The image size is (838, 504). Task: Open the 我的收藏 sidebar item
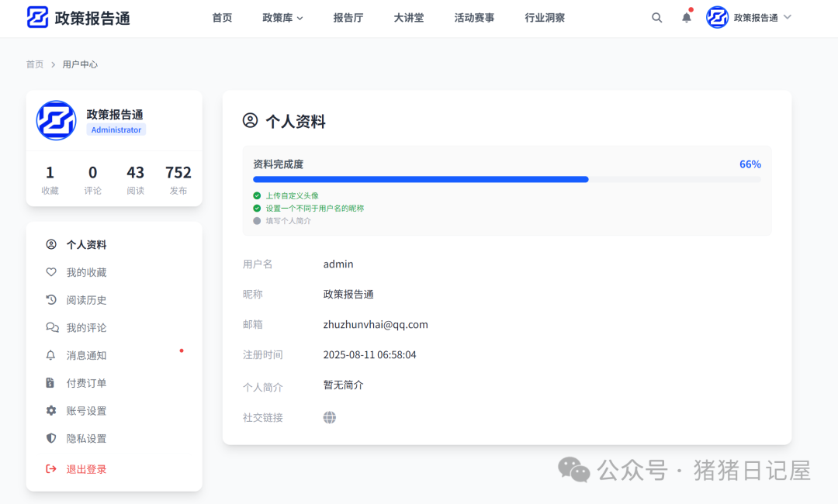click(86, 272)
